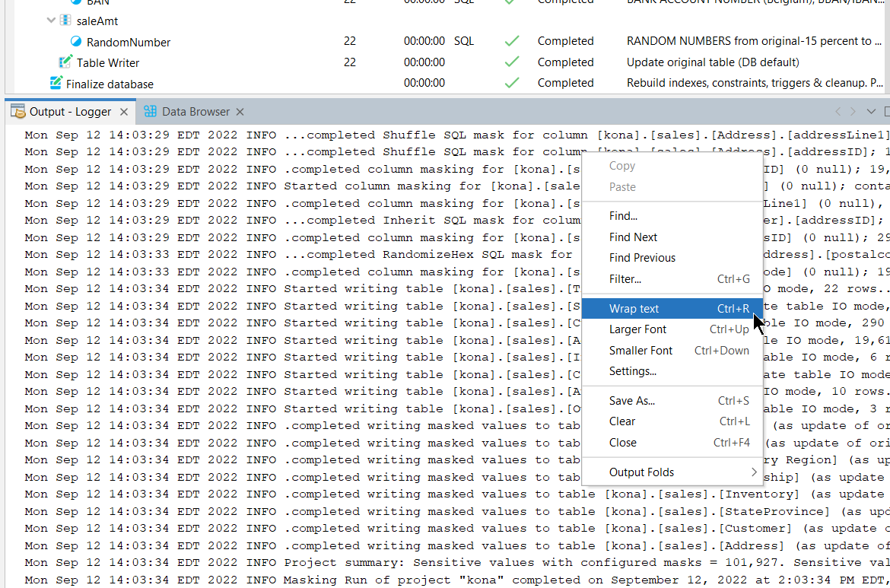Click the 00:00:00 time in Finalize database row

point(424,83)
